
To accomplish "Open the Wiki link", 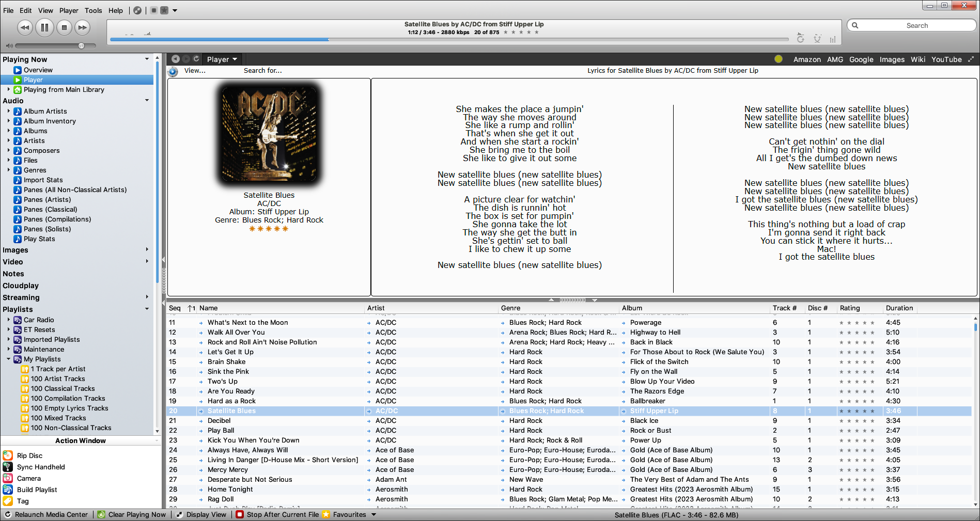I will pyautogui.click(x=918, y=59).
